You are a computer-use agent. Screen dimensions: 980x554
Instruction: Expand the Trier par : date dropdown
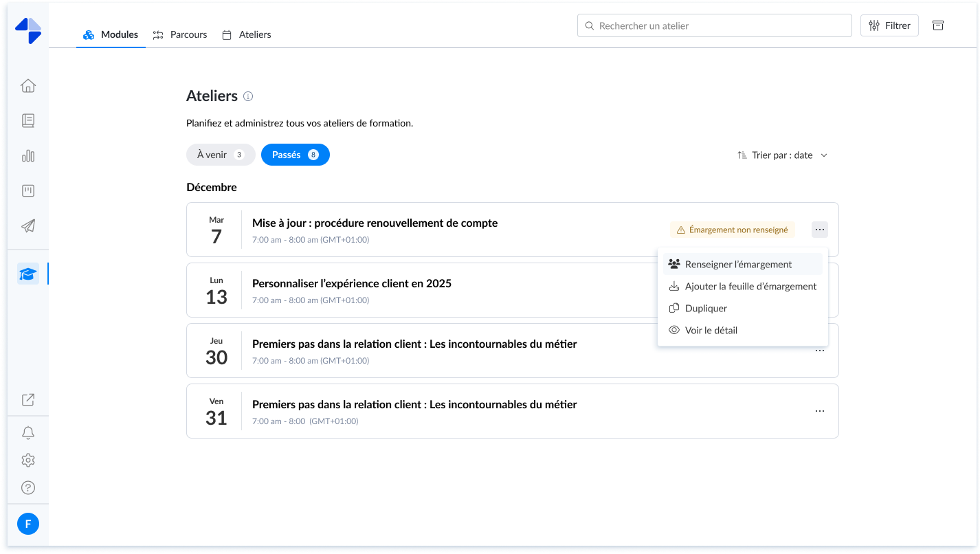point(782,155)
